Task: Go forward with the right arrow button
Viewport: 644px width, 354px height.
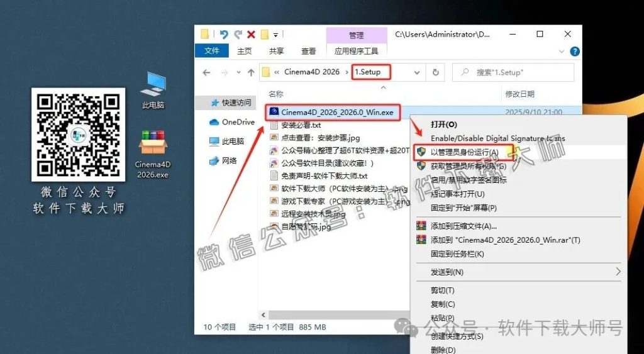Action: coord(225,73)
